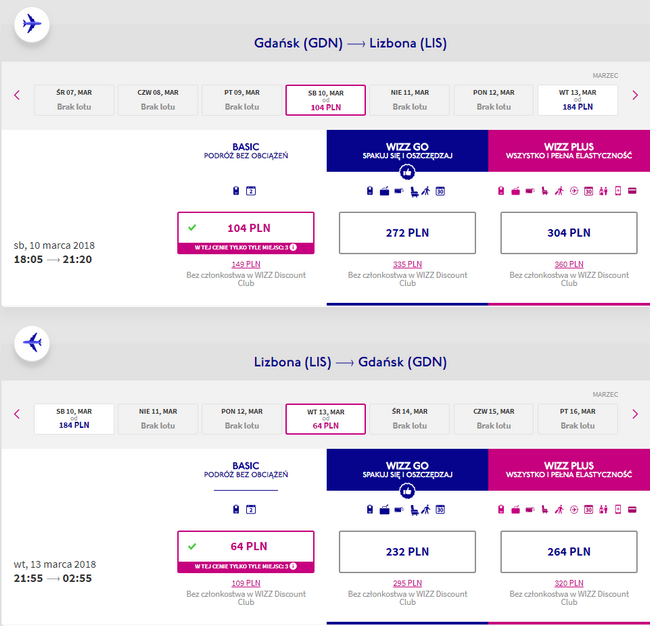Screen dimensions: 650x626
Task: Select return date SB 10, MAR 184 PLN
Action: (74, 419)
